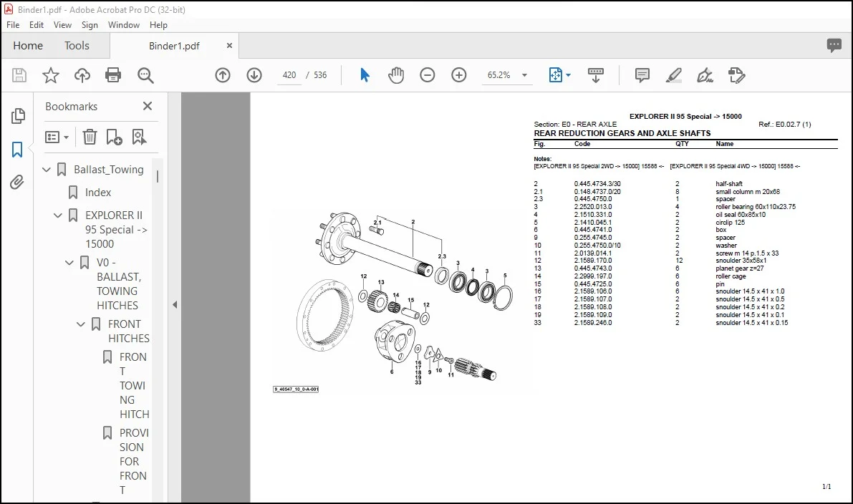Collapse FRONT HITCHES bookmark
Screen dimensions: 853x504
pos(81,324)
